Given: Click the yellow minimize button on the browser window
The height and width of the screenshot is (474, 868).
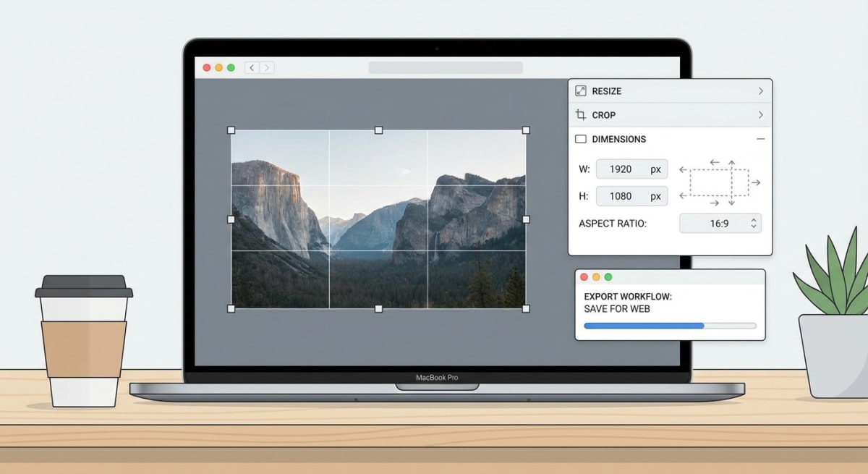Looking at the screenshot, I should point(219,67).
